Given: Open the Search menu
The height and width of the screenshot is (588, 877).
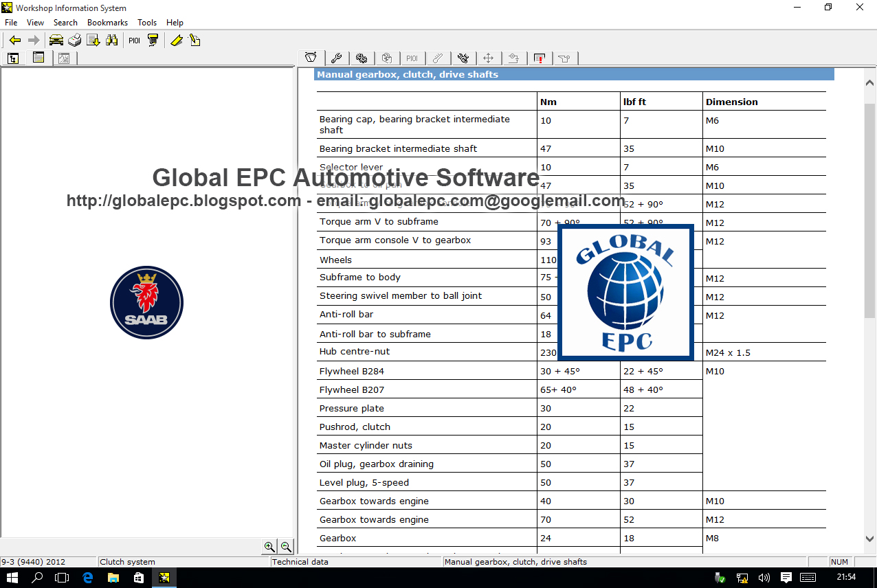Looking at the screenshot, I should [65, 23].
